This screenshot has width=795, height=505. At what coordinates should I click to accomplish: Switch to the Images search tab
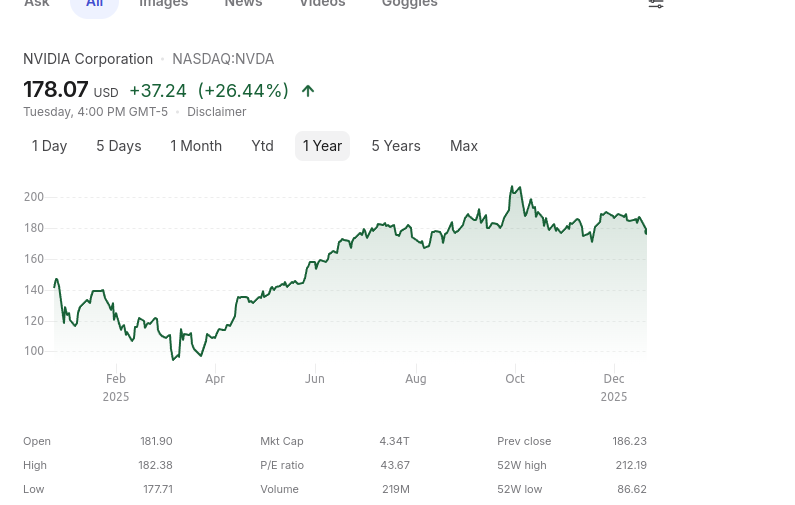pos(163,4)
